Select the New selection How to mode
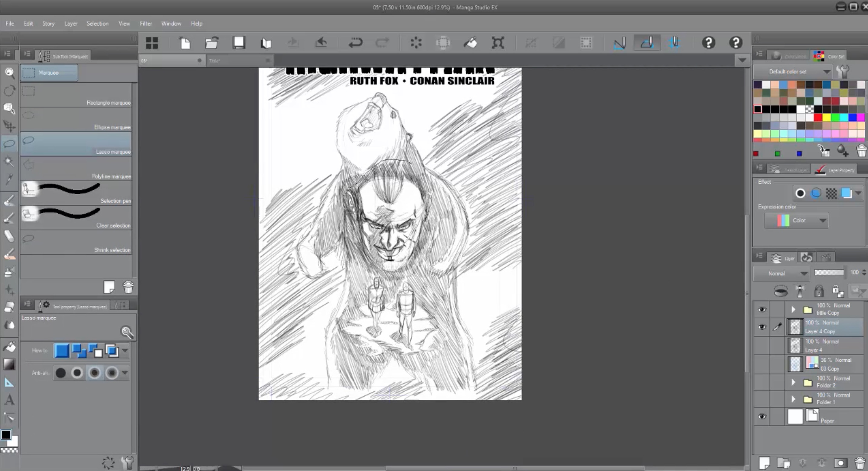 [x=62, y=351]
